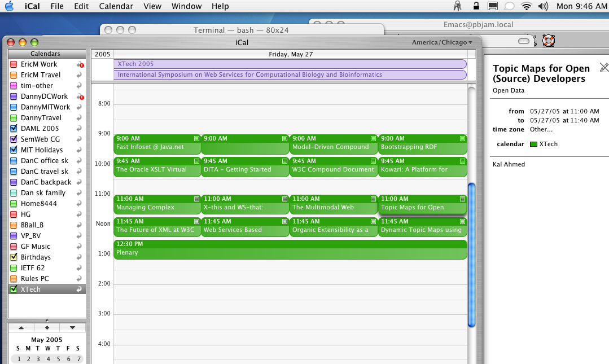Click the green XTech color swatch in drawer
The height and width of the screenshot is (364, 609).
point(534,144)
